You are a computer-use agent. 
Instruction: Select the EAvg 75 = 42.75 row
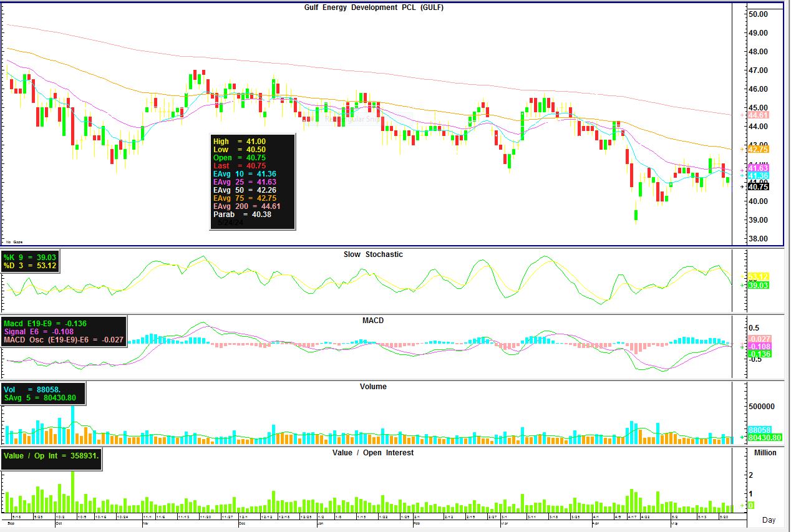click(245, 198)
